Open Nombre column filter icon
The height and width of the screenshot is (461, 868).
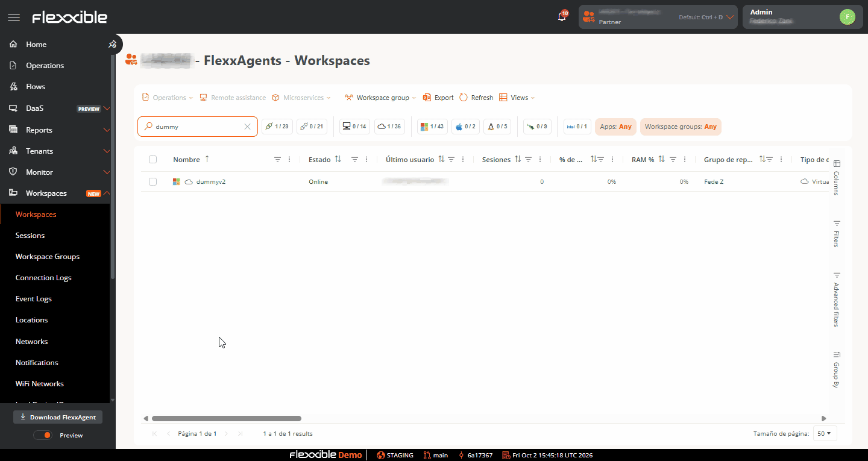tap(277, 160)
